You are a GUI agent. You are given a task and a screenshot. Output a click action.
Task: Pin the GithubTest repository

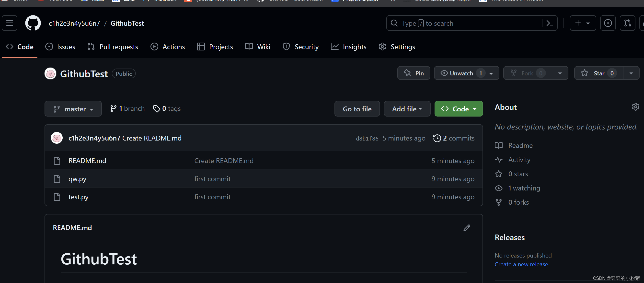click(x=414, y=73)
